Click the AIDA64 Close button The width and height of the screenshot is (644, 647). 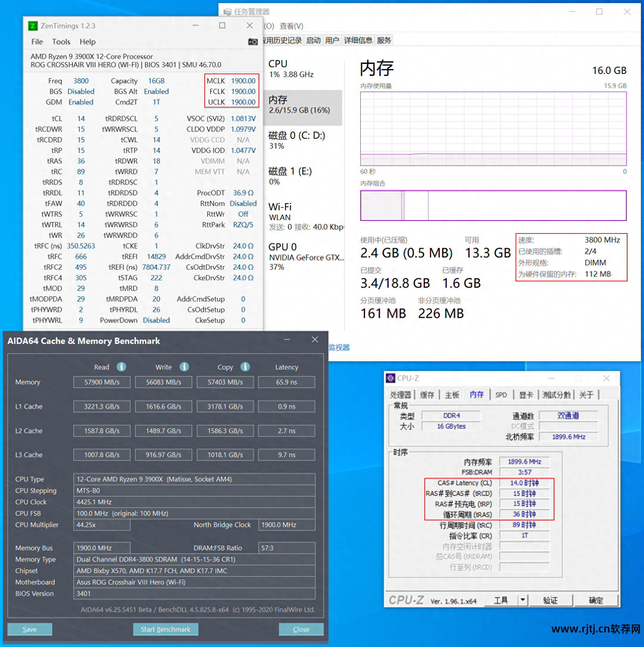301,629
